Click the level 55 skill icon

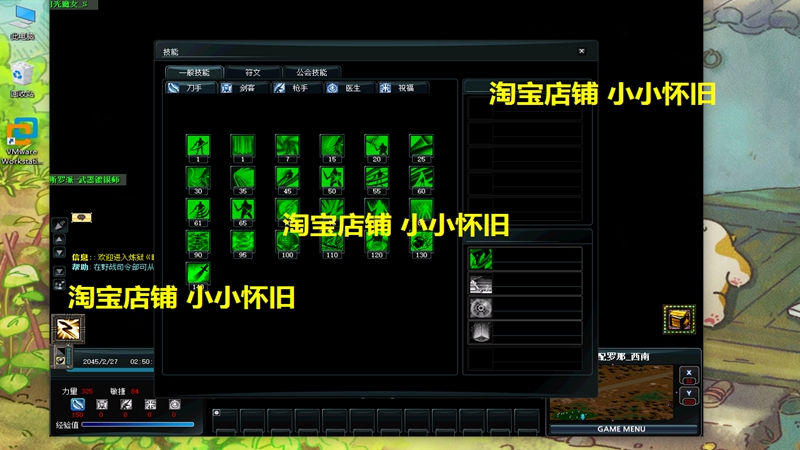coord(377,178)
